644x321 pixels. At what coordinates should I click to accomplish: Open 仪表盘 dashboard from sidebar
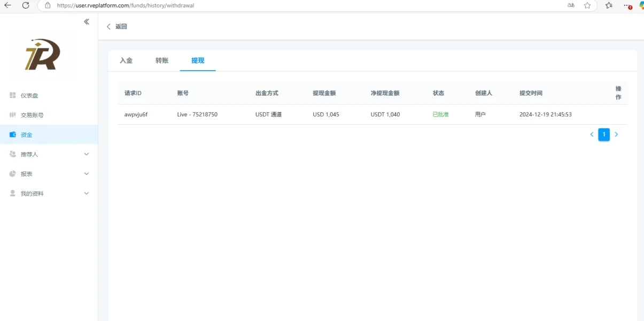click(x=29, y=96)
